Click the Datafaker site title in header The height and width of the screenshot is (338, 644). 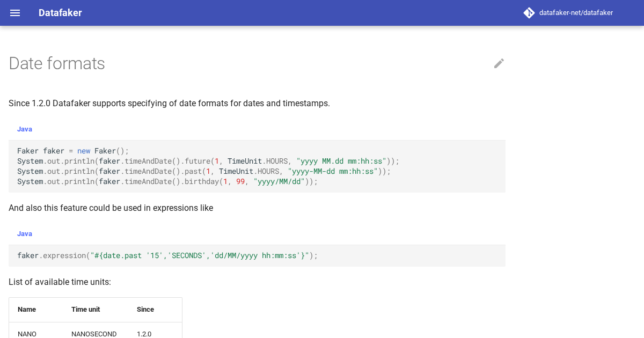[x=60, y=13]
